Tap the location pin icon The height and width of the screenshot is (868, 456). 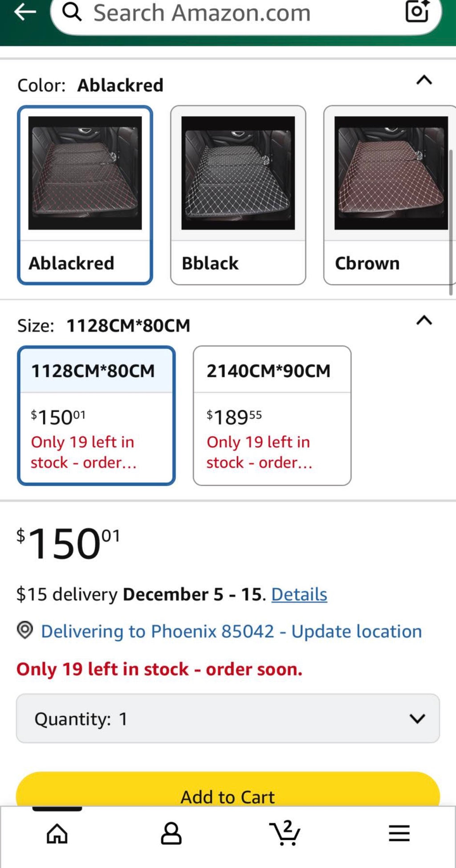pos(25,630)
